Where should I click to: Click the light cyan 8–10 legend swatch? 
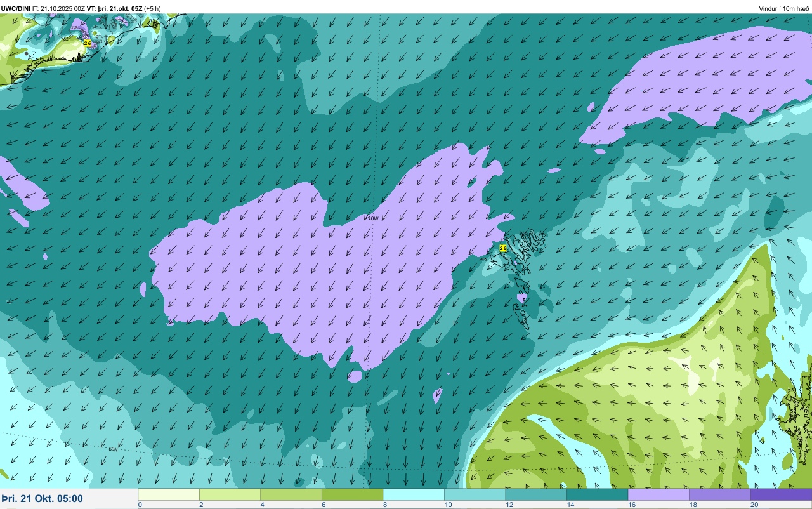pyautogui.click(x=414, y=494)
